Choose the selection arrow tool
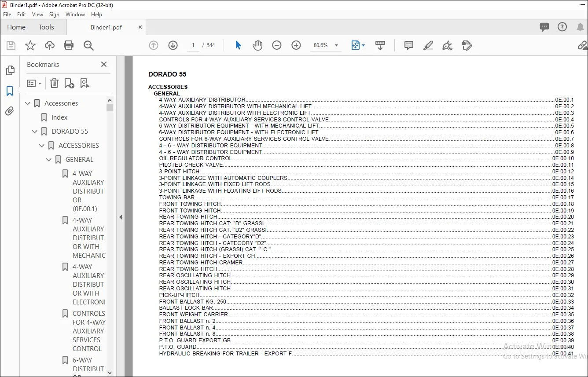The width and height of the screenshot is (588, 377). click(x=238, y=45)
